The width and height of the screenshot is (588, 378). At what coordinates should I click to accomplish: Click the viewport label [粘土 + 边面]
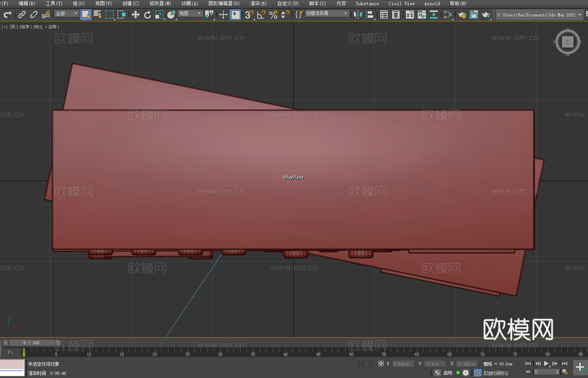(46, 27)
